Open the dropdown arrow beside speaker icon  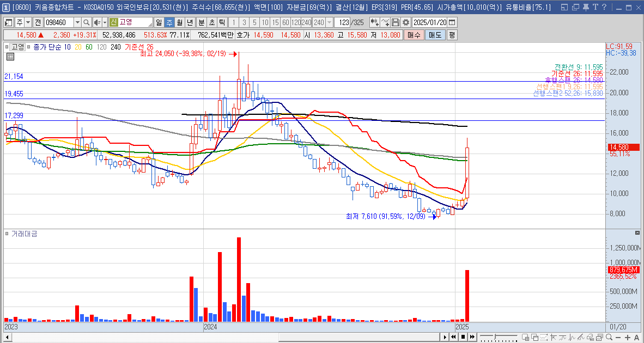tap(105, 22)
